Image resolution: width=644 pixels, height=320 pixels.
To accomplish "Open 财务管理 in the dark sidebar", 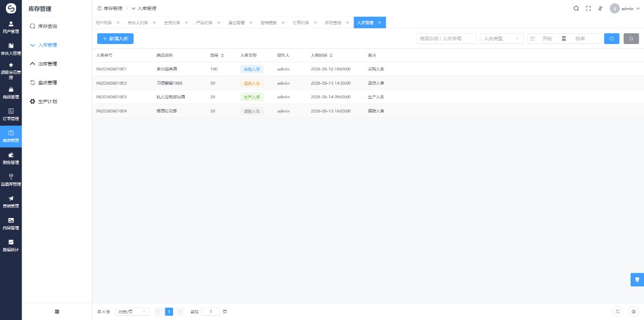I will tap(11, 158).
